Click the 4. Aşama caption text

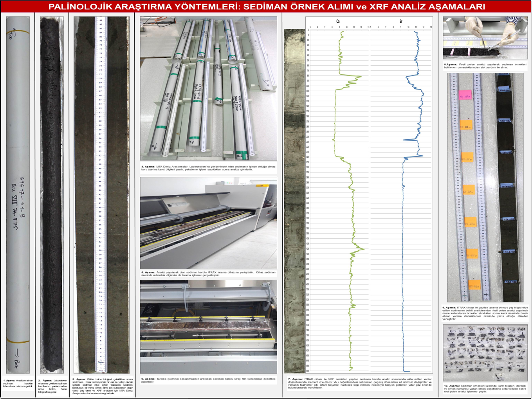pyautogui.click(x=208, y=168)
